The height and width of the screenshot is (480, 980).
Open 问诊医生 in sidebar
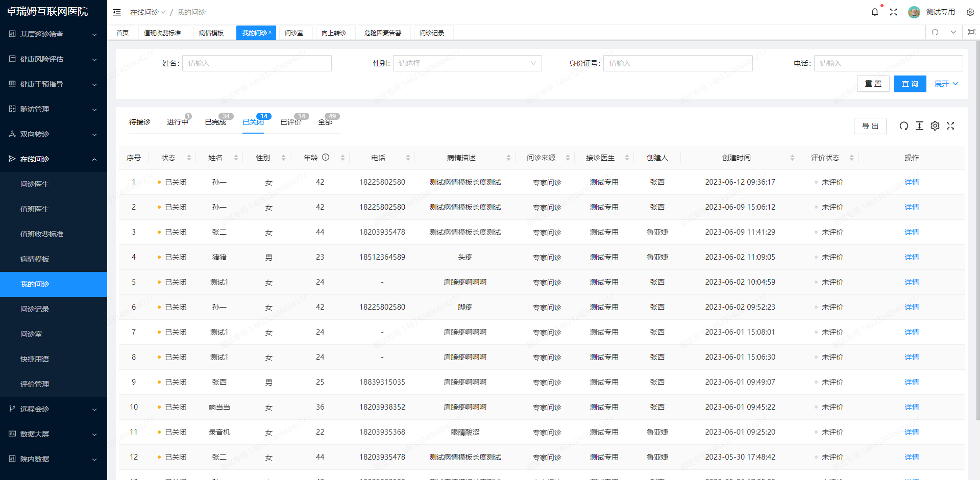(54, 184)
